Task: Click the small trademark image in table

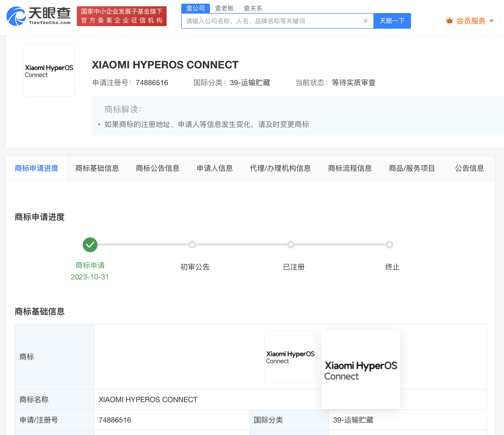Action: pyautogui.click(x=290, y=357)
